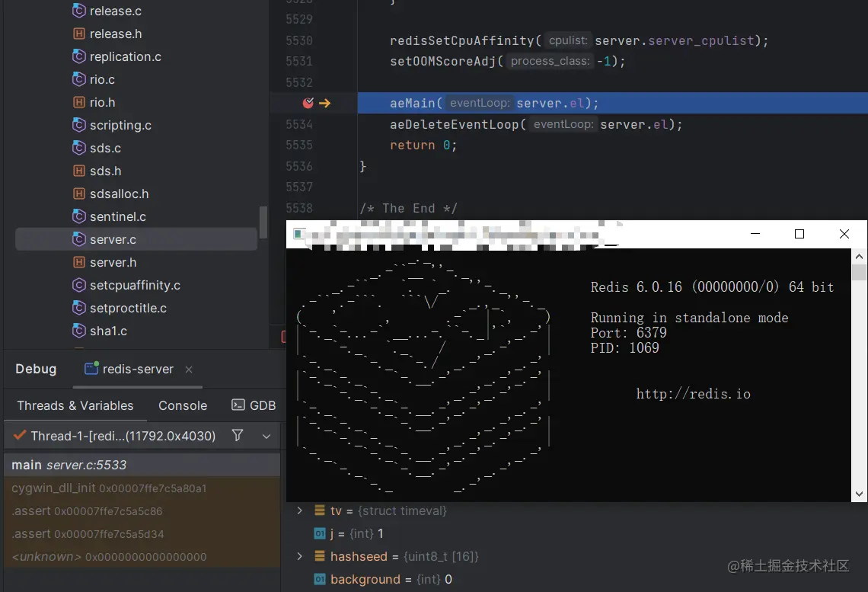Screen dimensions: 868x592
Task: Click the redisSetCpuAffinity function call
Action: point(461,40)
